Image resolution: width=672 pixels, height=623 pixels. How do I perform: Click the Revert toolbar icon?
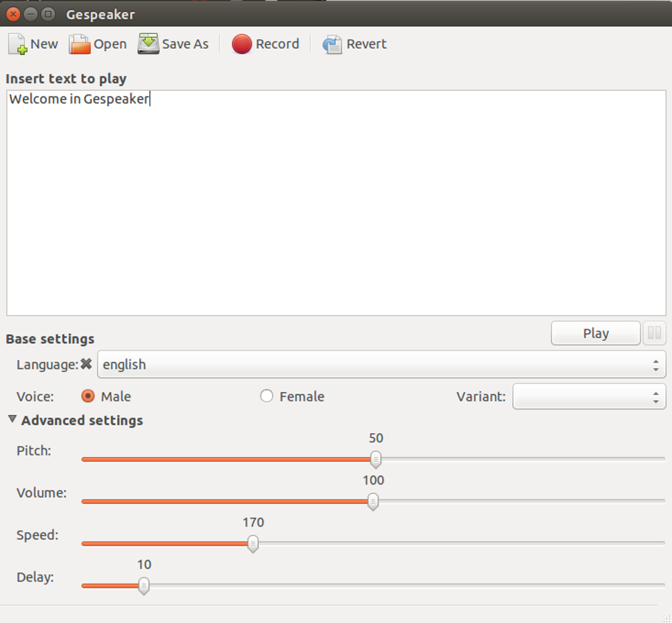[332, 44]
